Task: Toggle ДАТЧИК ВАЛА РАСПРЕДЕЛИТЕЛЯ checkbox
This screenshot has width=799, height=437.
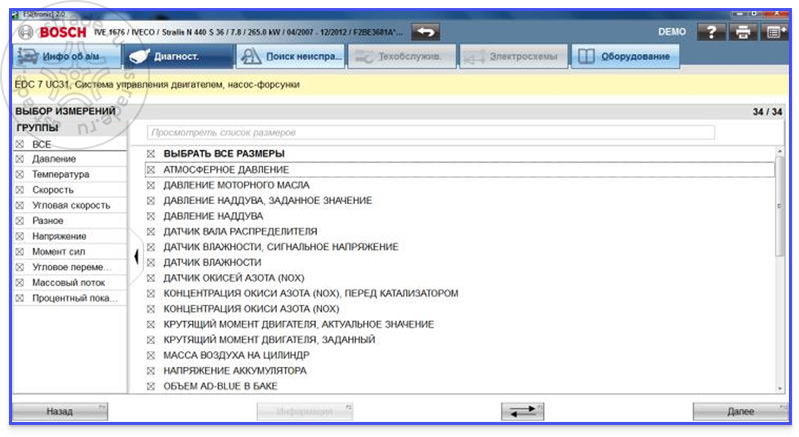Action: pos(151,232)
